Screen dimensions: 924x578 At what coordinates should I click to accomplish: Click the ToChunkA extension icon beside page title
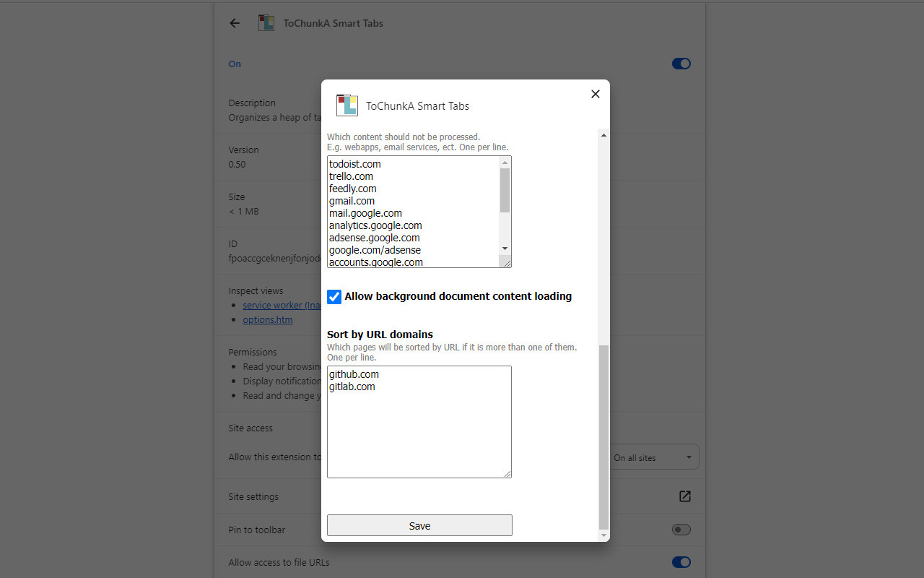(x=266, y=23)
